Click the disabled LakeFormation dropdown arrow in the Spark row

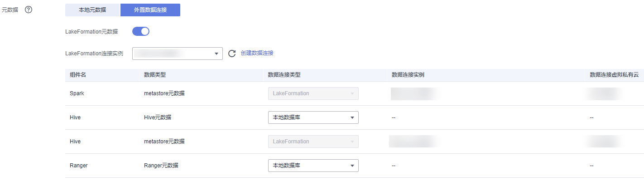352,93
